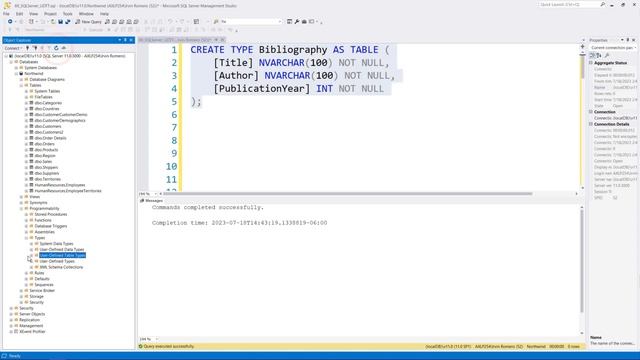This screenshot has height=360, width=640.
Task: Select the dbo.Shippers table
Action: point(46,167)
